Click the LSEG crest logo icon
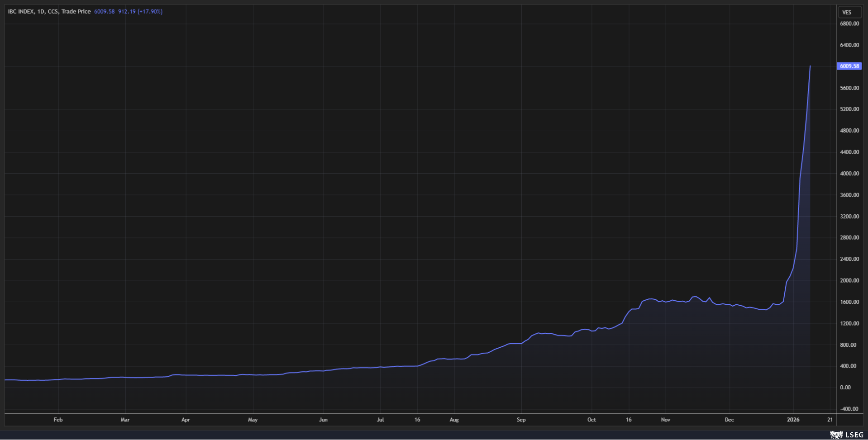This screenshot has height=440, width=868. click(836, 435)
